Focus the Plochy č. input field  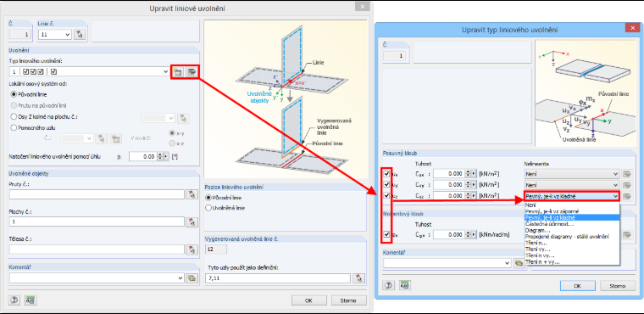pyautogui.click(x=97, y=221)
